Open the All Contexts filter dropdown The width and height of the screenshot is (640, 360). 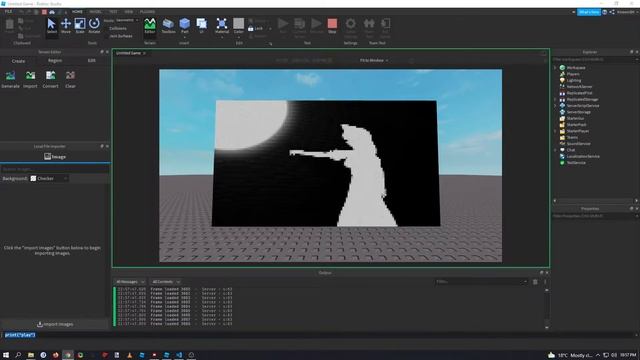166,282
